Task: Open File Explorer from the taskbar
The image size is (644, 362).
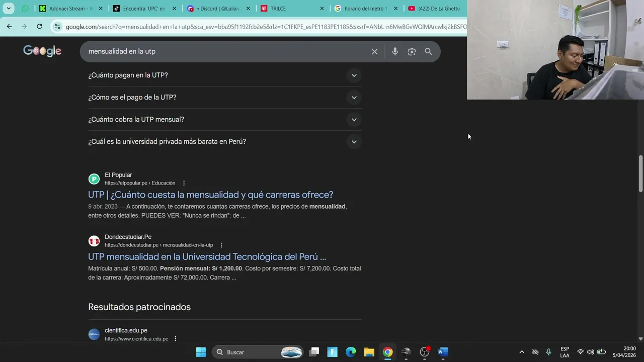Action: click(x=369, y=352)
